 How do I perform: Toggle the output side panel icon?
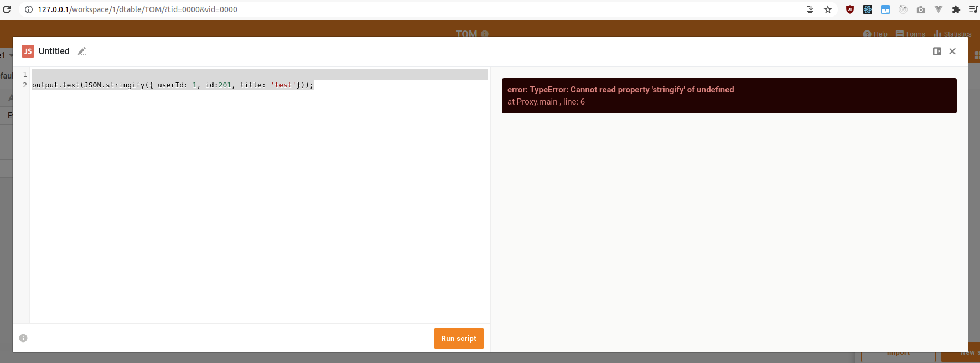pyautogui.click(x=937, y=51)
